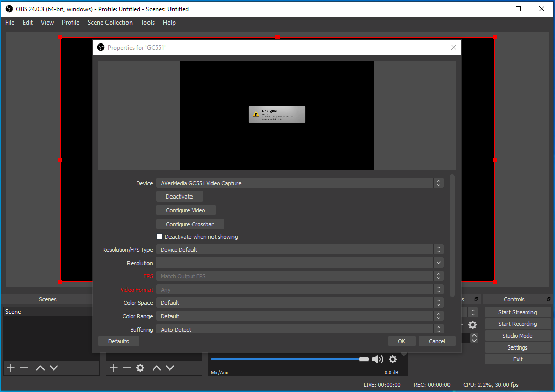Click the No Signal preview thumbnail
This screenshot has height=392, width=555.
point(277,115)
